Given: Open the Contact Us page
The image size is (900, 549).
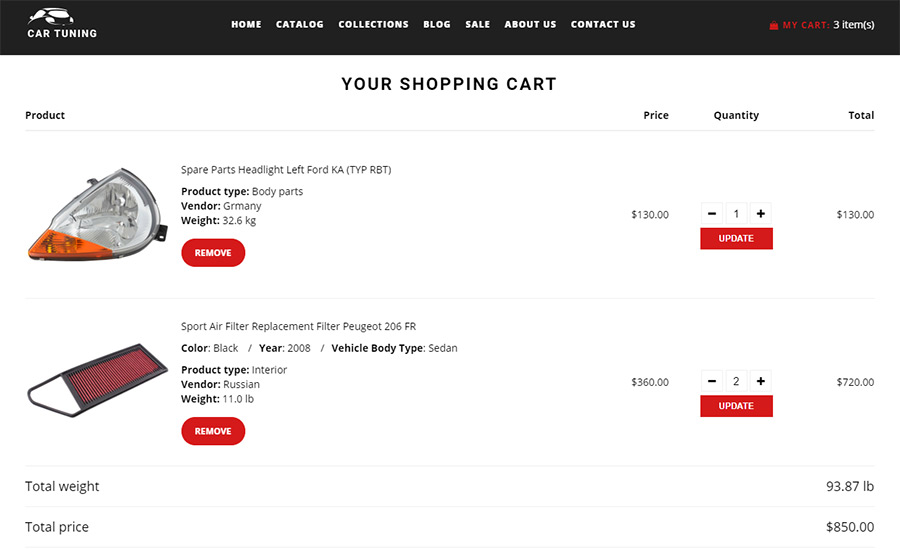Looking at the screenshot, I should click(603, 24).
